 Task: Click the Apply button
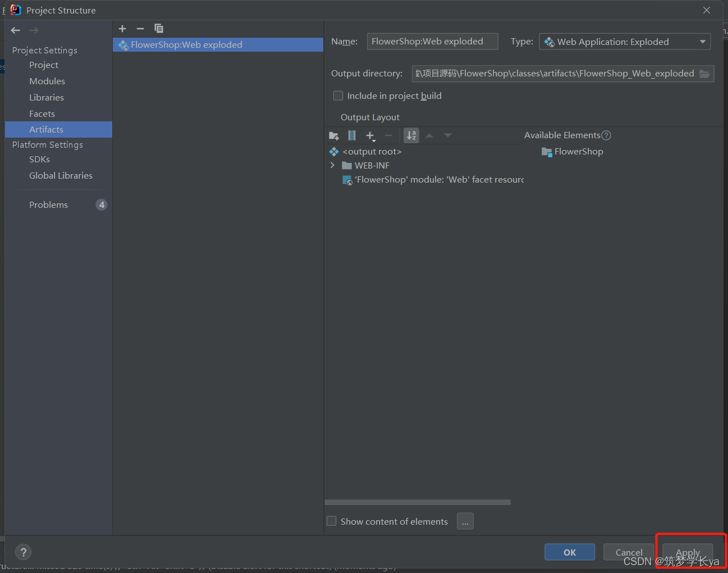[688, 552]
